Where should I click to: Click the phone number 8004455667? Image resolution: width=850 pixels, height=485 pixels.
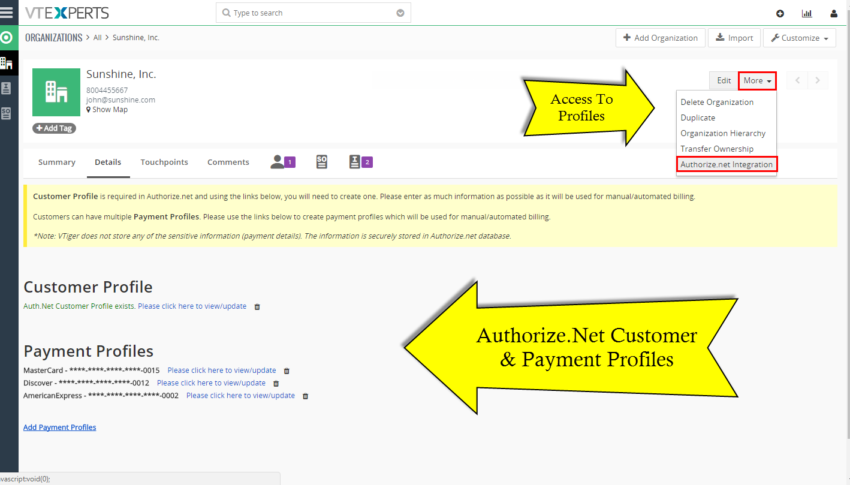tap(107, 90)
